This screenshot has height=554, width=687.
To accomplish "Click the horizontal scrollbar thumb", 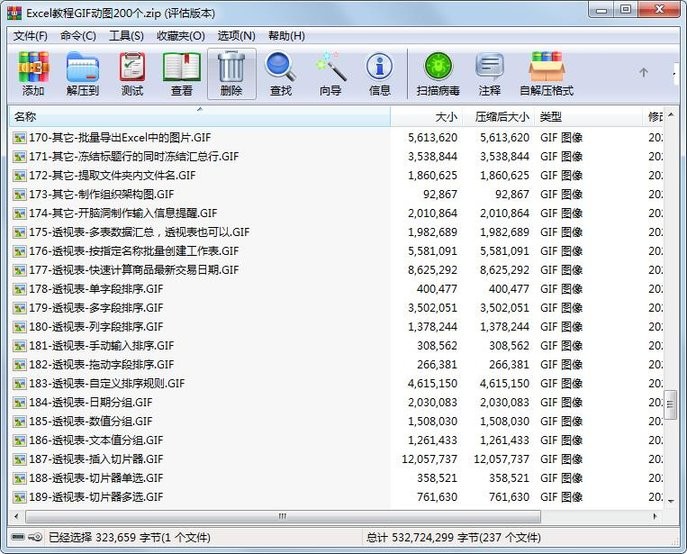I will pos(283,516).
